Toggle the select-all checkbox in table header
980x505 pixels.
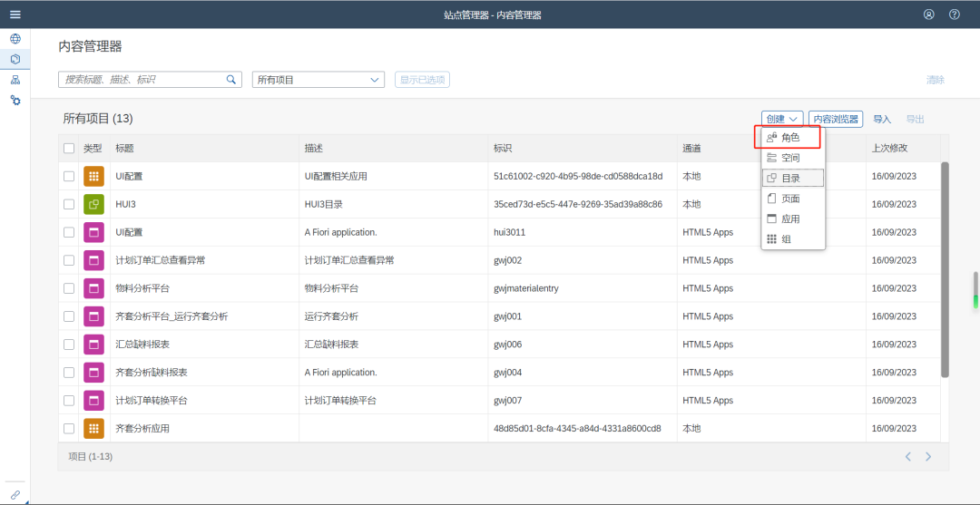pos(69,149)
